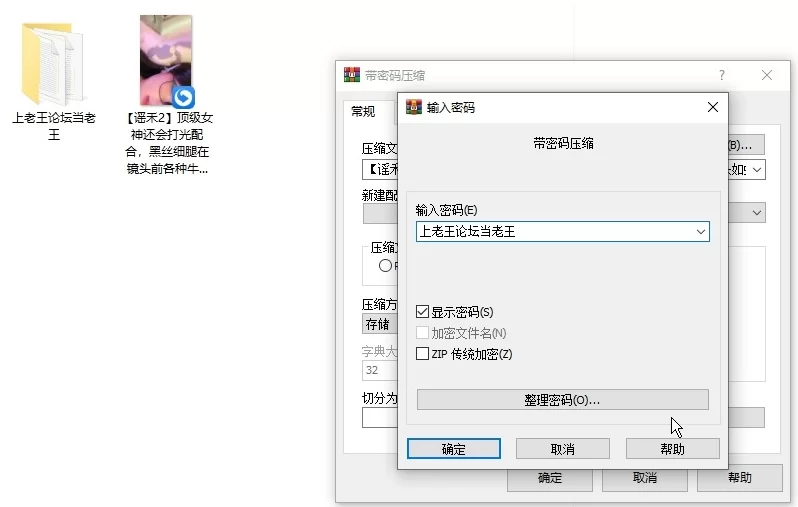
Task: Select the partially hidden radio button under 压缩
Action: tap(385, 265)
